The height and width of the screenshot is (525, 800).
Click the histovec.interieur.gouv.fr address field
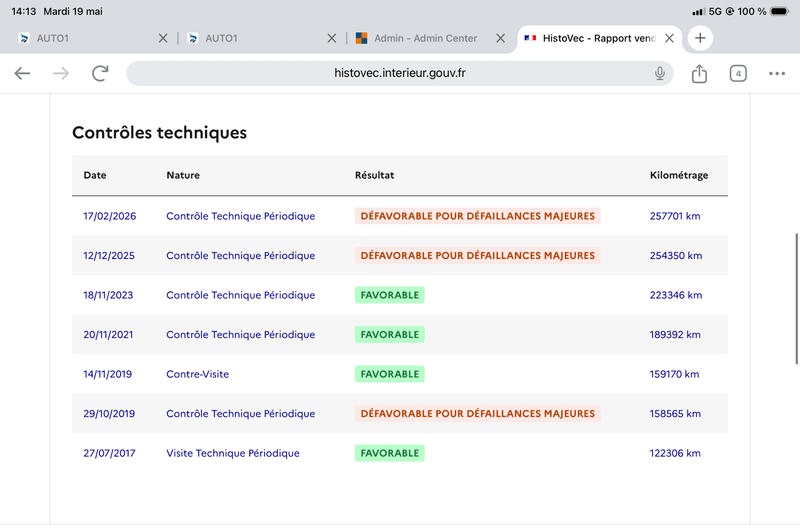399,73
